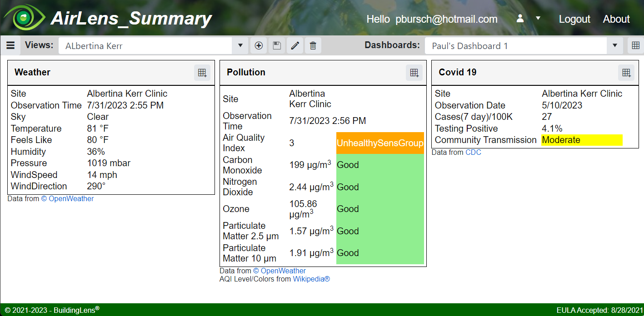Click the Humidity value 36%

[x=96, y=152]
